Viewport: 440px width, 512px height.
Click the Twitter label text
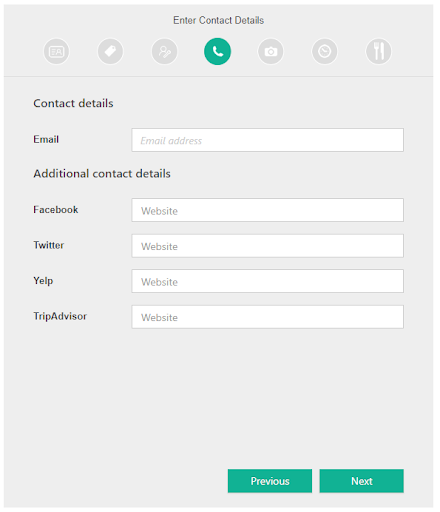tap(49, 245)
